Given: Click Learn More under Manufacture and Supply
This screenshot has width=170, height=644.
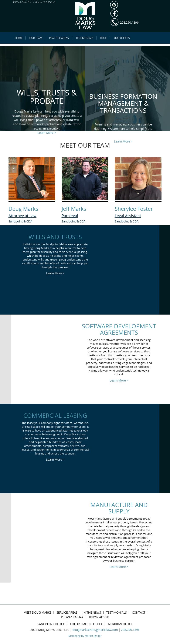Looking at the screenshot, I should [x=119, y=567].
